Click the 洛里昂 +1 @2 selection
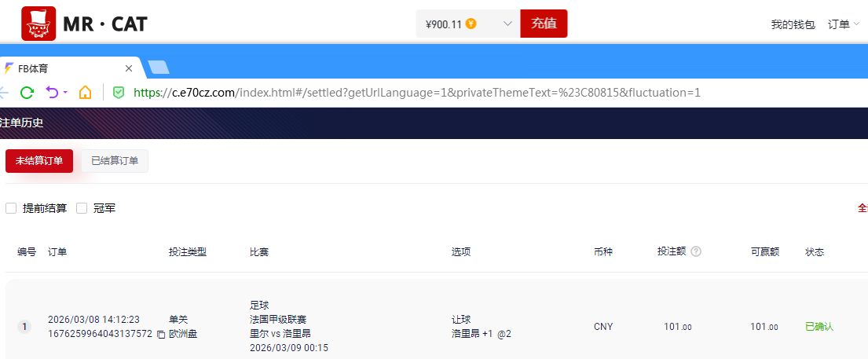This screenshot has height=359, width=868. click(482, 334)
